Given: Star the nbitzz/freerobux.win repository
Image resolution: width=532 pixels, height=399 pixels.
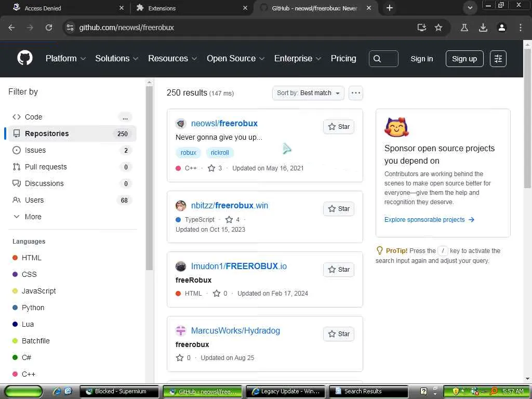Looking at the screenshot, I should click(339, 209).
